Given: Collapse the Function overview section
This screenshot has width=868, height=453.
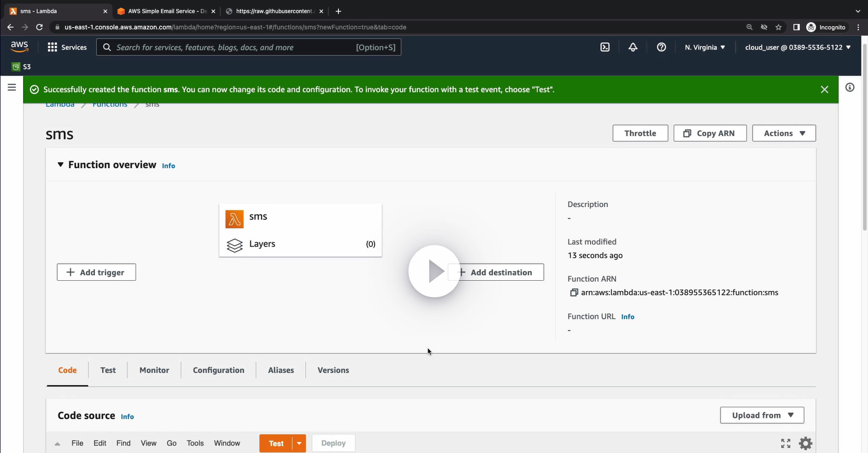Looking at the screenshot, I should click(x=61, y=165).
